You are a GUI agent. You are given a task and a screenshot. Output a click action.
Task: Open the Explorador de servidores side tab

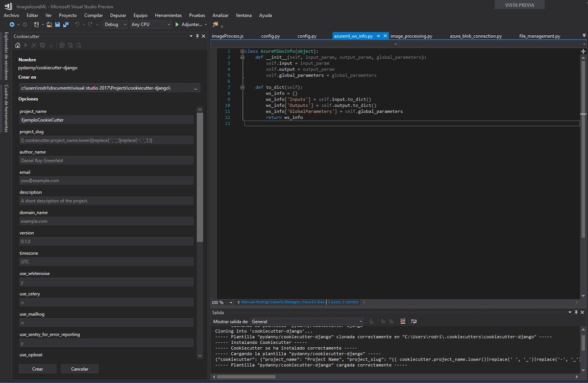[6, 56]
